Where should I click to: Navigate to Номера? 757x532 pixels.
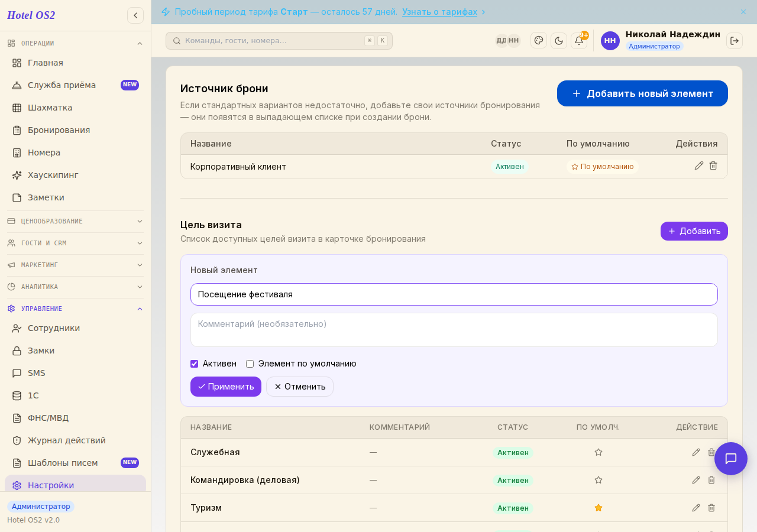75,153
